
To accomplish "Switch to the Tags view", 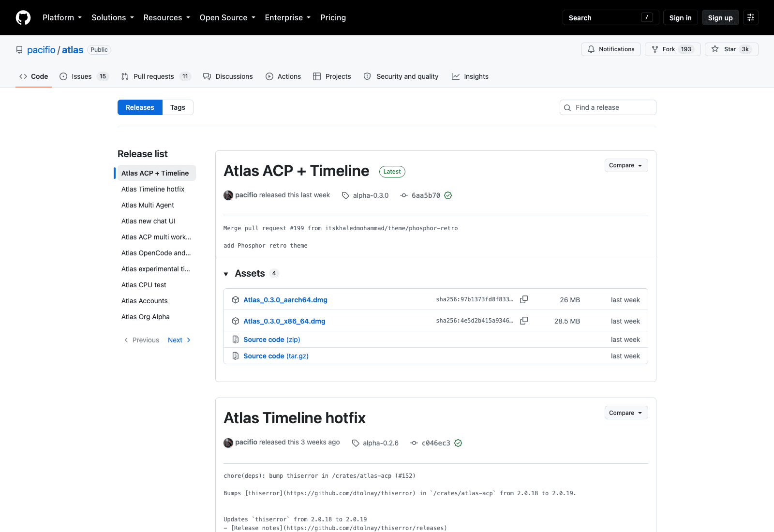I will pyautogui.click(x=178, y=107).
